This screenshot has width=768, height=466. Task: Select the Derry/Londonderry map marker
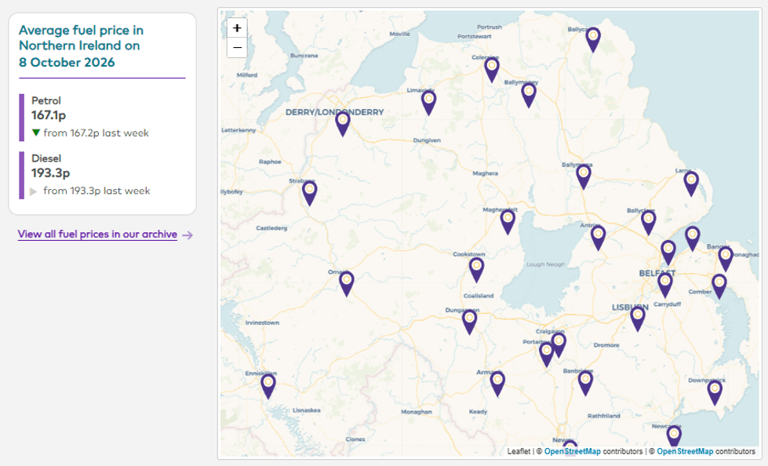coord(343,124)
